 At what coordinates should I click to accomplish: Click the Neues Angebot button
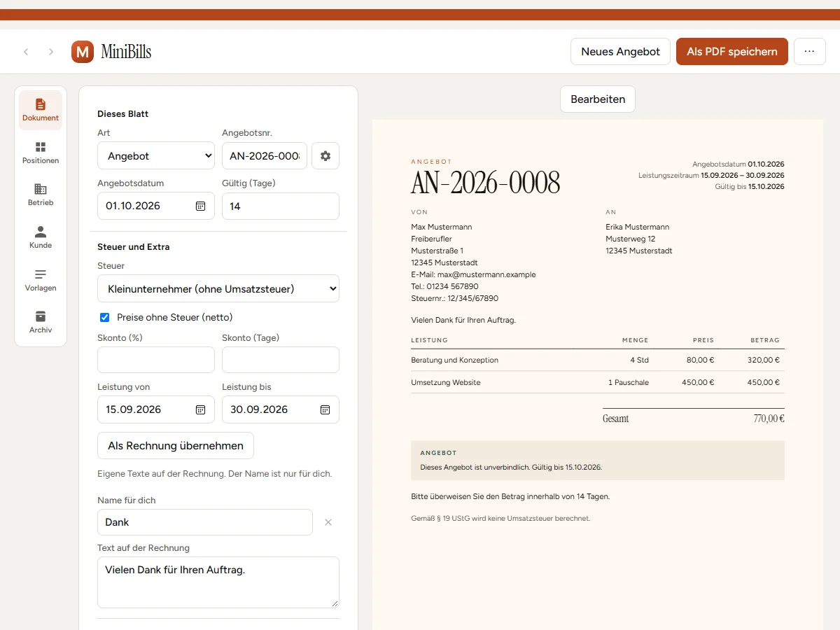coord(621,52)
